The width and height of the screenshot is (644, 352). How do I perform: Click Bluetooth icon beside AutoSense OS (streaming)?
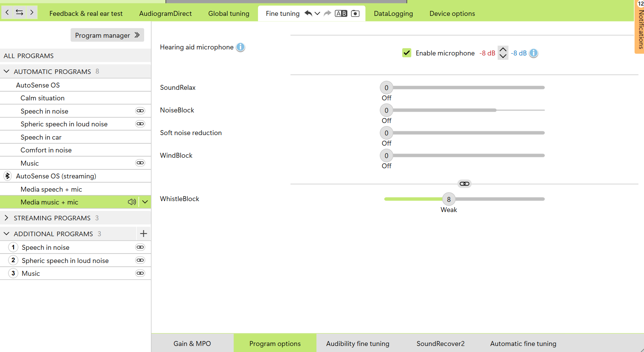[x=7, y=176]
